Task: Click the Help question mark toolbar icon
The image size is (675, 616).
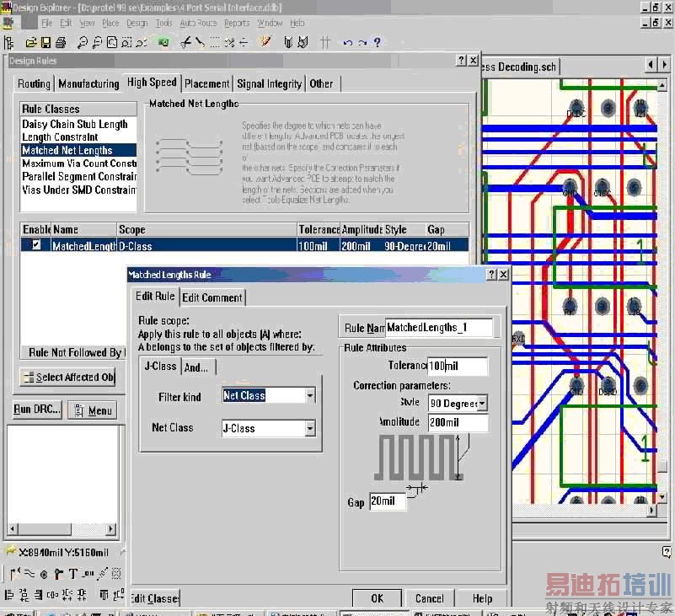Action: pos(377,42)
